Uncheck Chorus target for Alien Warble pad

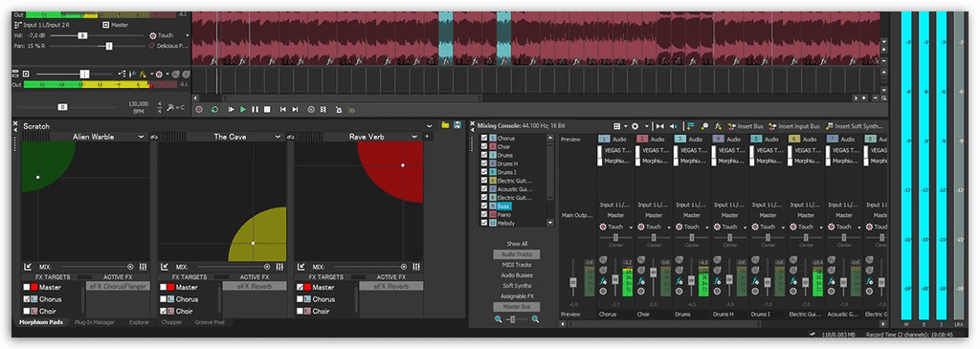pos(27,299)
